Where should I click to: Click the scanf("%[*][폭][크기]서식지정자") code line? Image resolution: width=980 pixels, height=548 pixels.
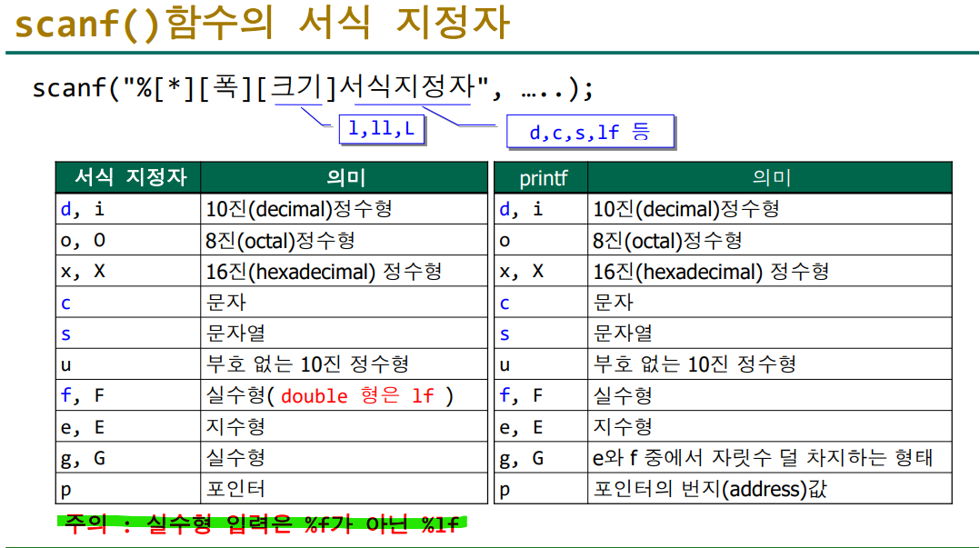(x=313, y=87)
